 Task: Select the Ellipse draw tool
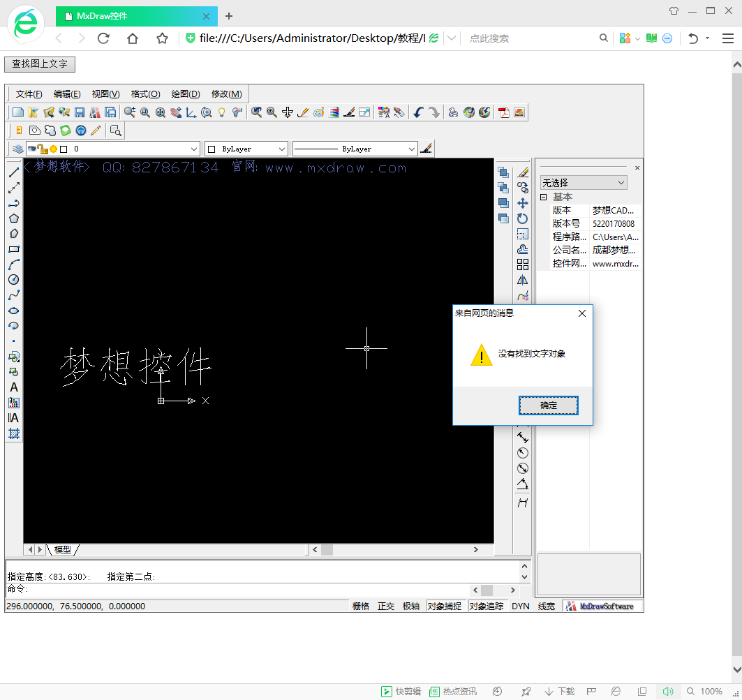[14, 311]
